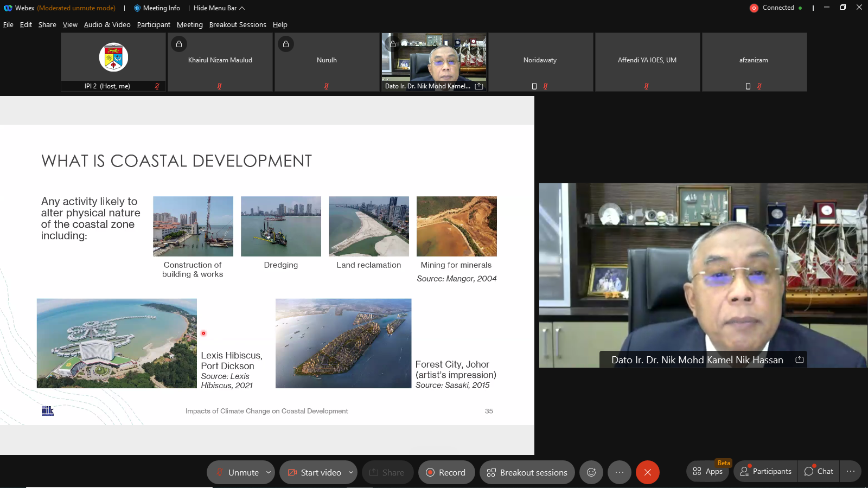Unmute the microphone

(237, 472)
